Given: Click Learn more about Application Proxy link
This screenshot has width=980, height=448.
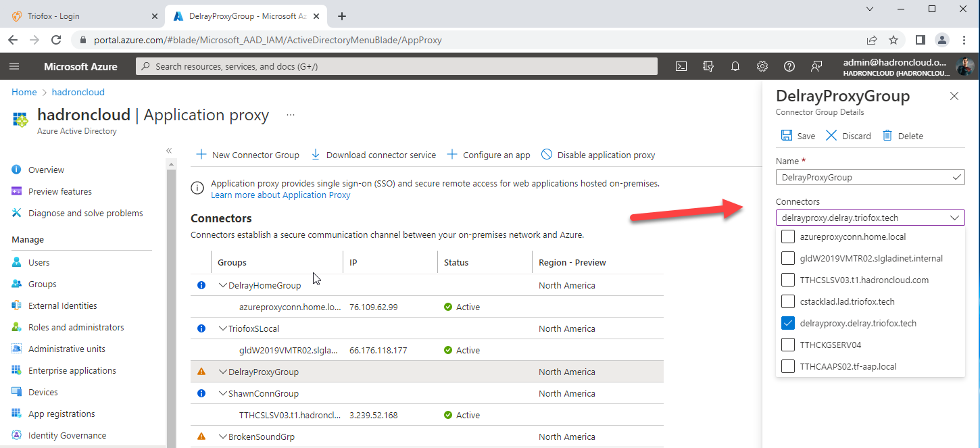Looking at the screenshot, I should tap(280, 195).
